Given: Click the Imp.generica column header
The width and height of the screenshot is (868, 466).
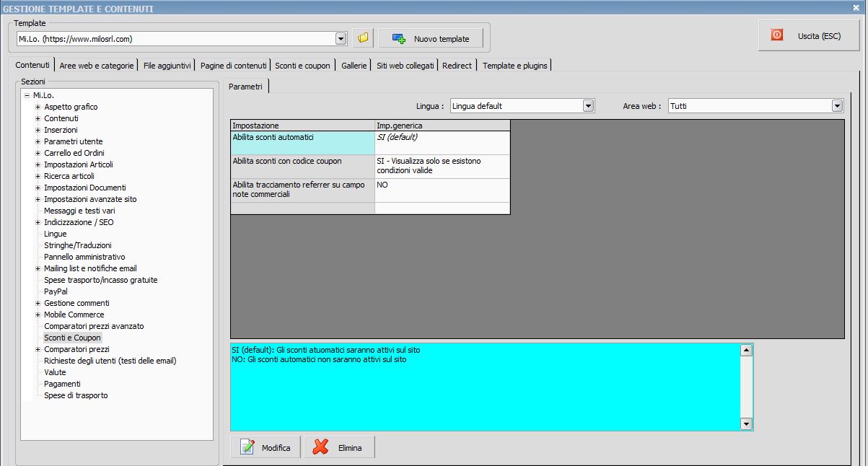Looking at the screenshot, I should pos(442,126).
